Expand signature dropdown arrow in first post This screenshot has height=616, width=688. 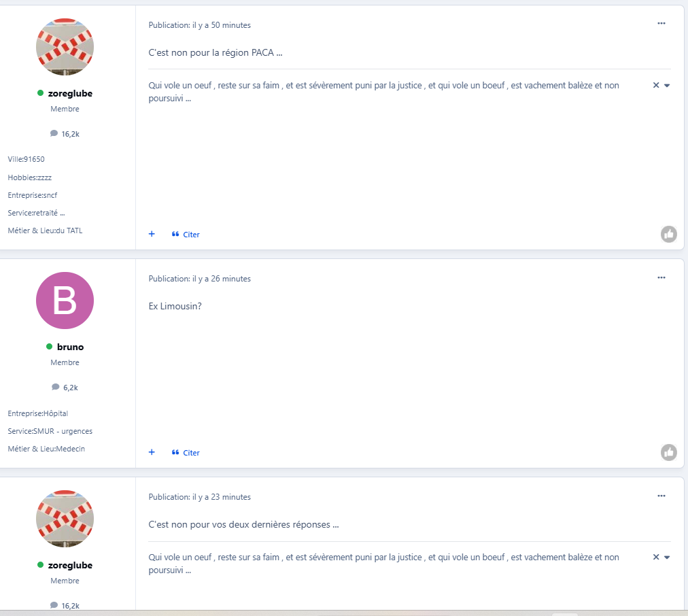667,86
